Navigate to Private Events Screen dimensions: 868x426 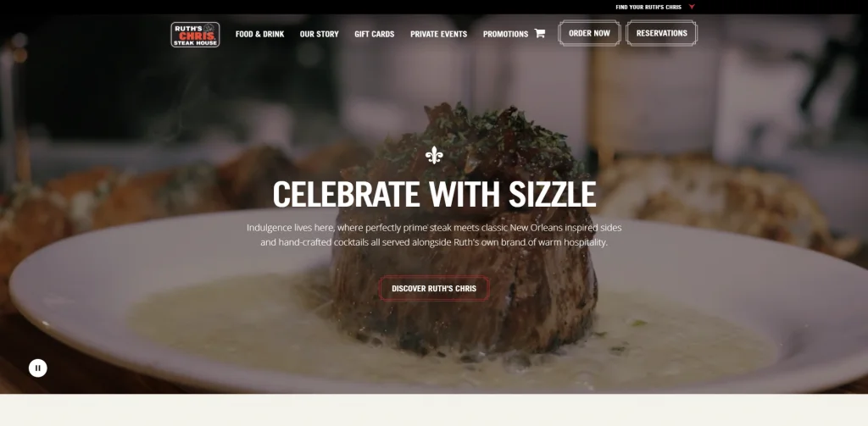438,34
